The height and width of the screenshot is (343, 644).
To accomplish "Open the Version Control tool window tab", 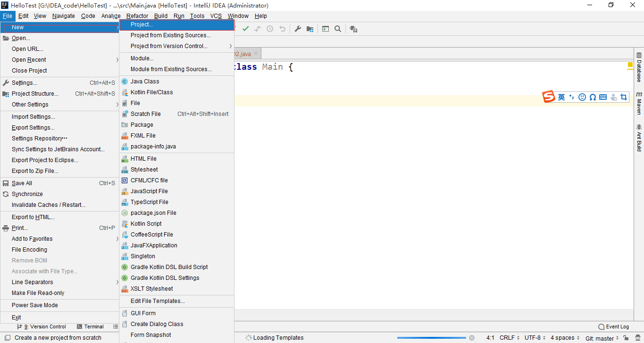I will [x=42, y=327].
